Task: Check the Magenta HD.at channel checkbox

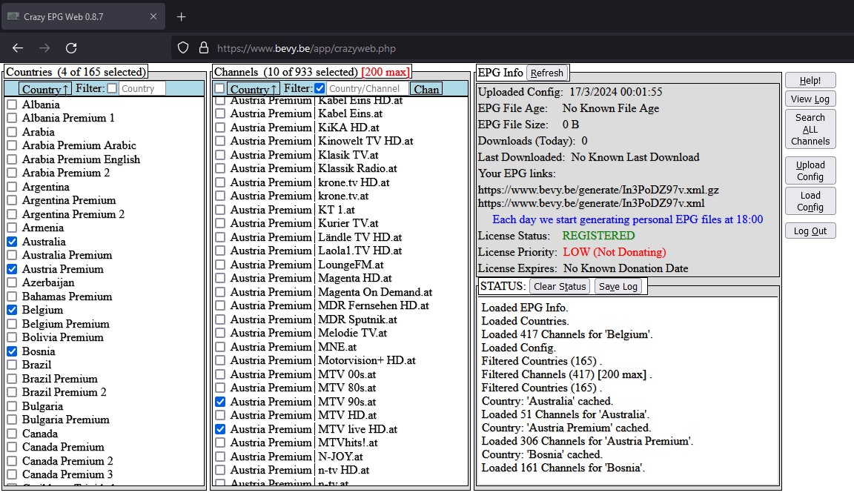Action: click(x=220, y=278)
